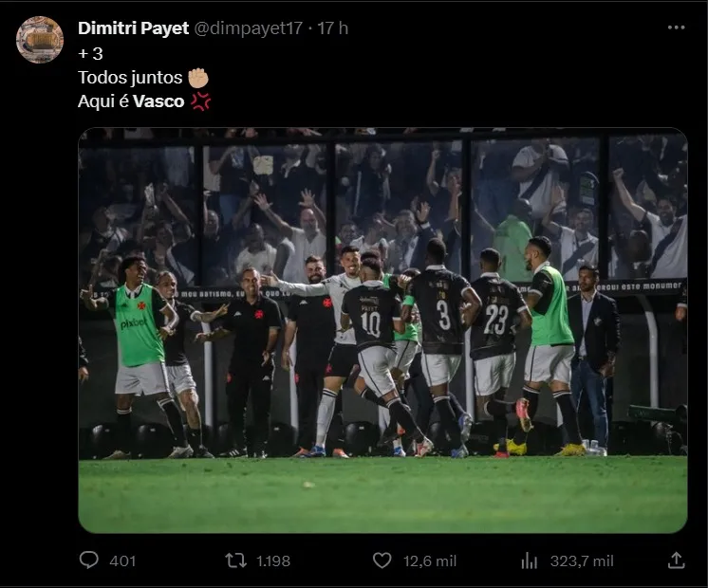The image size is (708, 588).
Task: Open the Vasco celebration photo
Action: [x=382, y=330]
